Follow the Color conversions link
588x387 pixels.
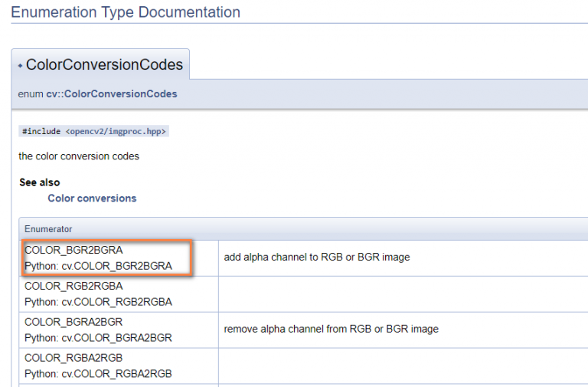(x=92, y=198)
